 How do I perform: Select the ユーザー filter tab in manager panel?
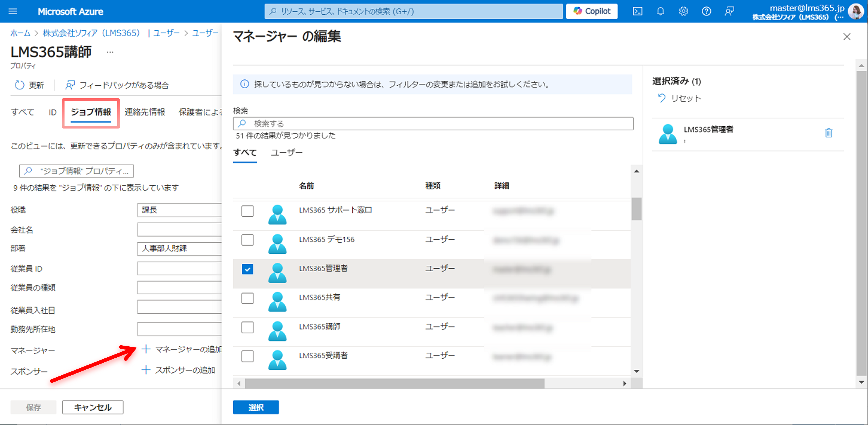tap(286, 152)
